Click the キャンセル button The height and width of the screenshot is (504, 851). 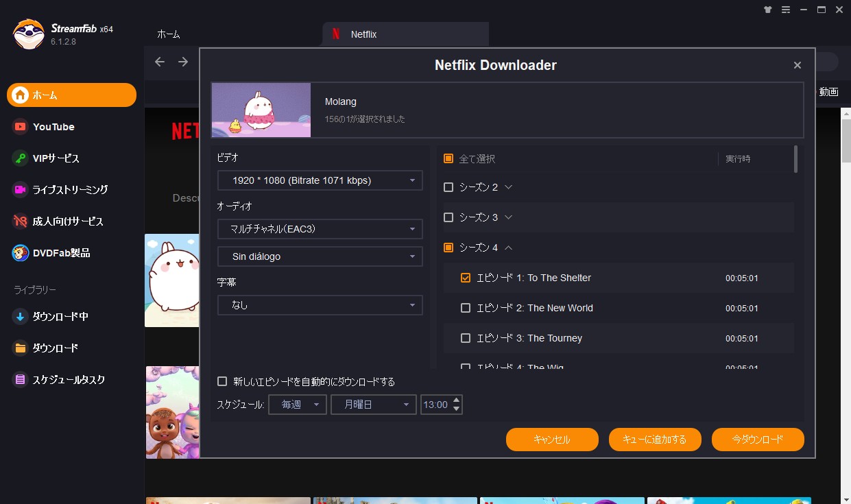pos(552,440)
